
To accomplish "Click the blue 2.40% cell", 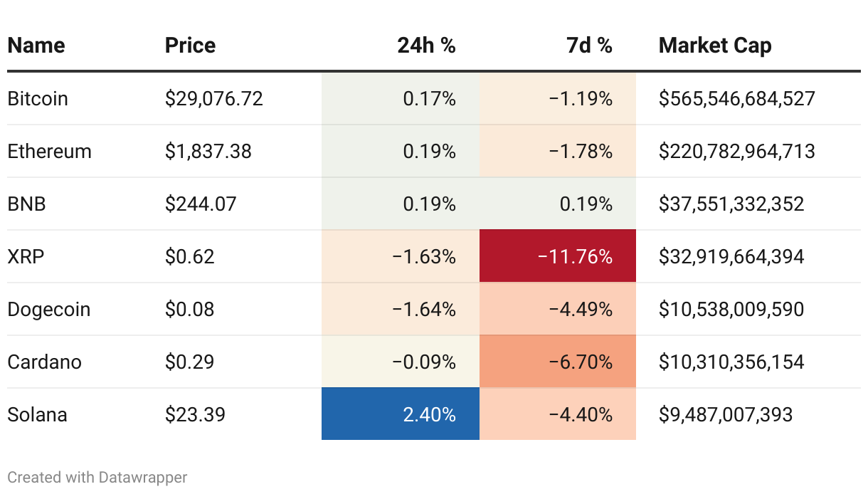I will click(x=401, y=414).
